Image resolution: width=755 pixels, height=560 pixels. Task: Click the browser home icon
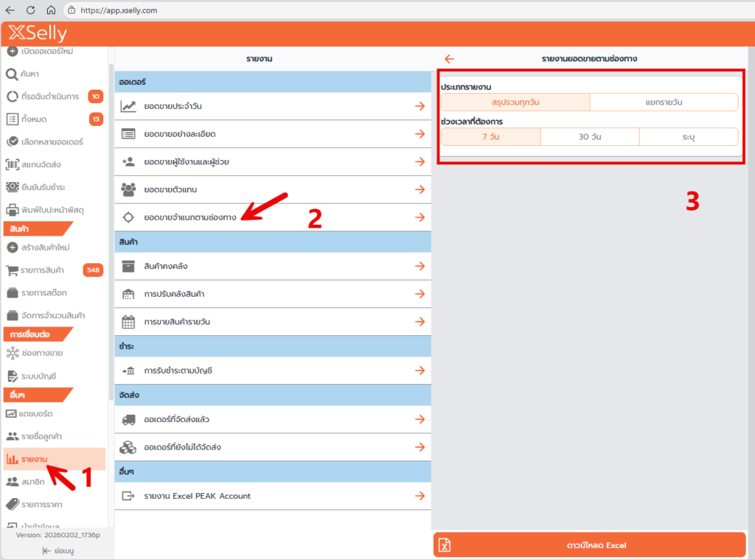51,10
